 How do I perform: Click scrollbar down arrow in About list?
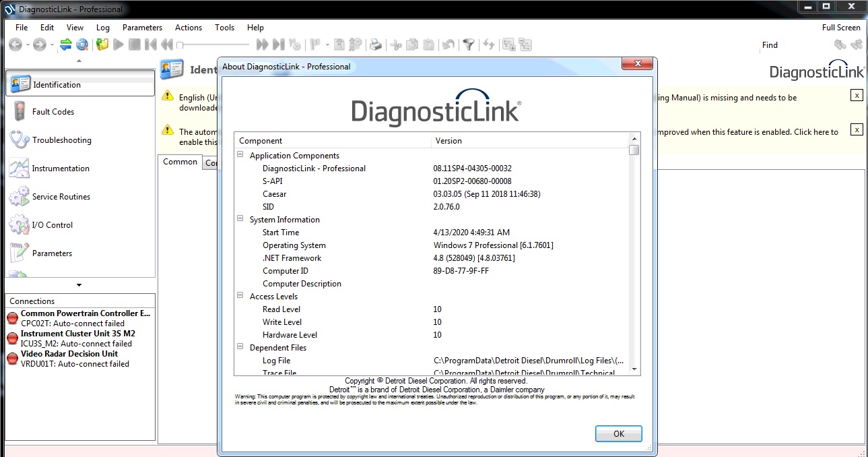(x=634, y=369)
